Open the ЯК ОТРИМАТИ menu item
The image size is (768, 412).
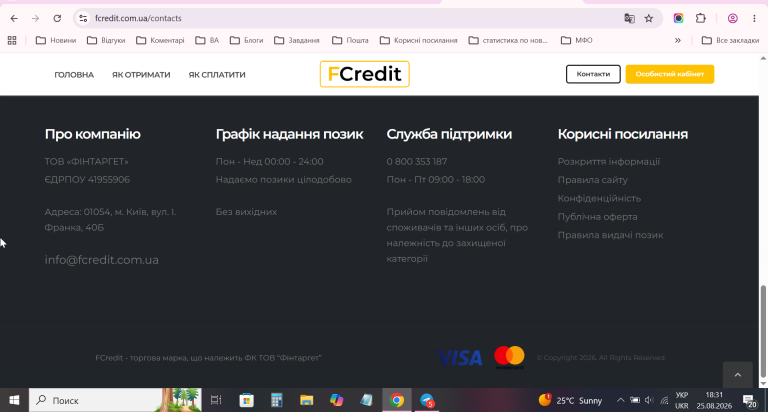click(x=141, y=75)
